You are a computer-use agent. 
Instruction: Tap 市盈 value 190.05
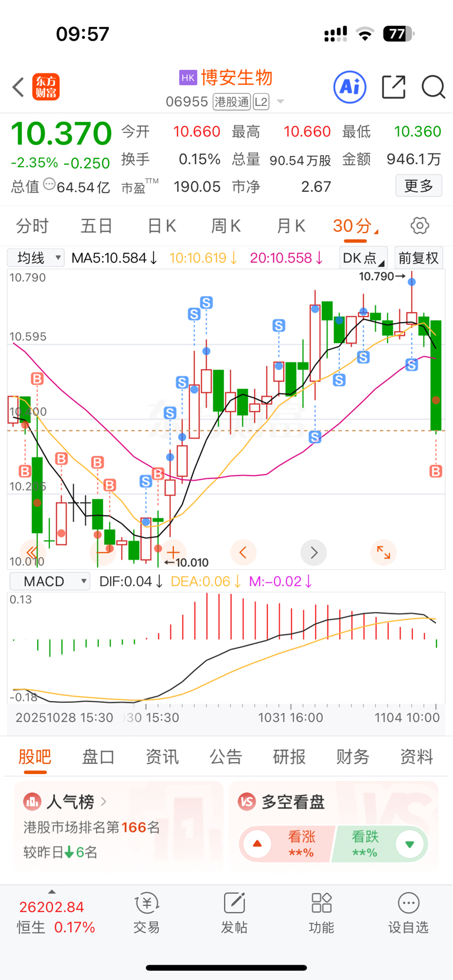197,187
